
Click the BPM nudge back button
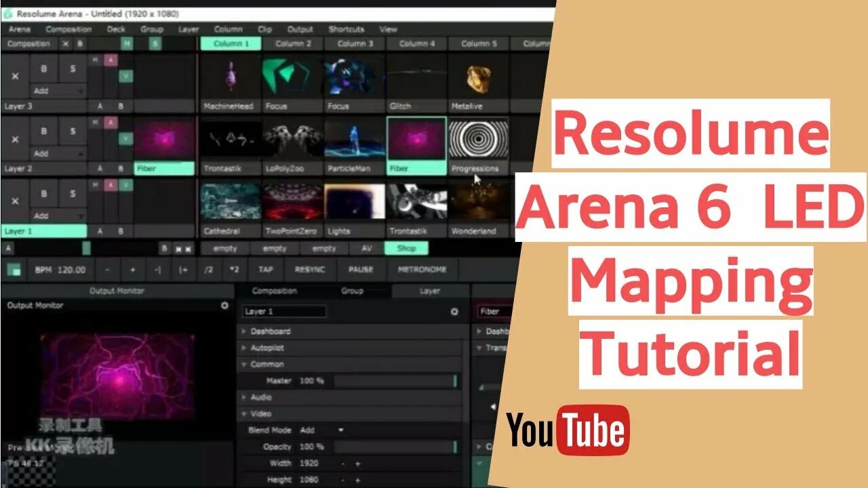157,270
